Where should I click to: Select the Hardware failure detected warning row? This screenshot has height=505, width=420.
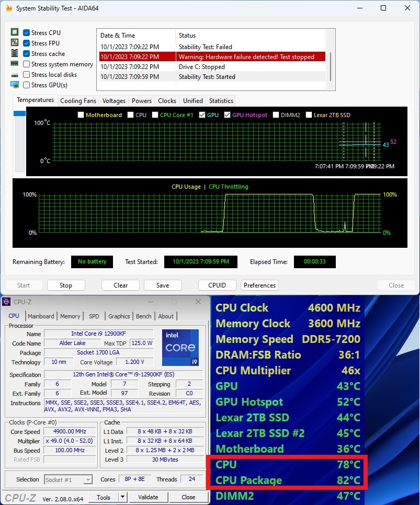(212, 56)
